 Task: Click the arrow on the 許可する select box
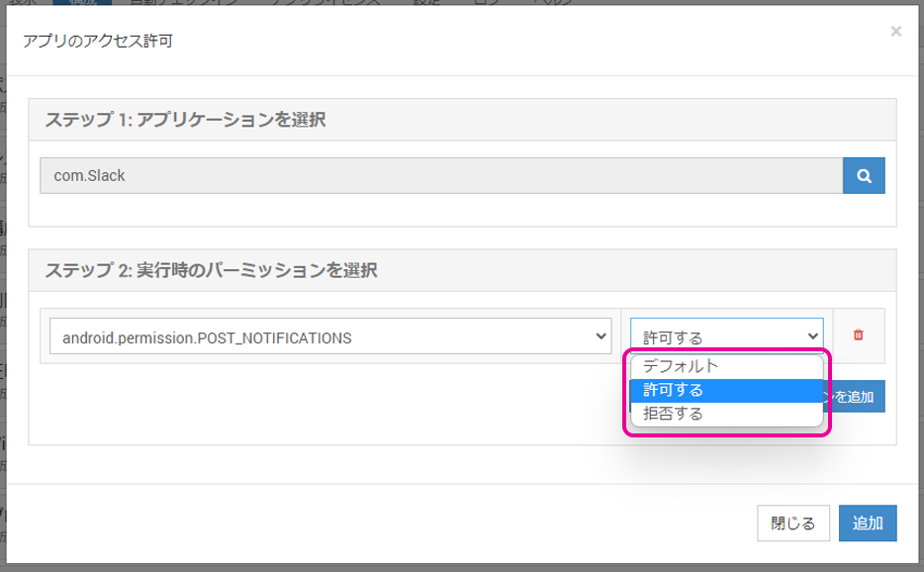click(813, 337)
